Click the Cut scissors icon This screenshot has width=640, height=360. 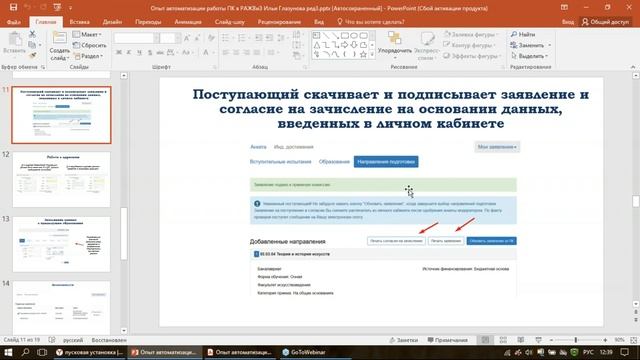[x=32, y=34]
